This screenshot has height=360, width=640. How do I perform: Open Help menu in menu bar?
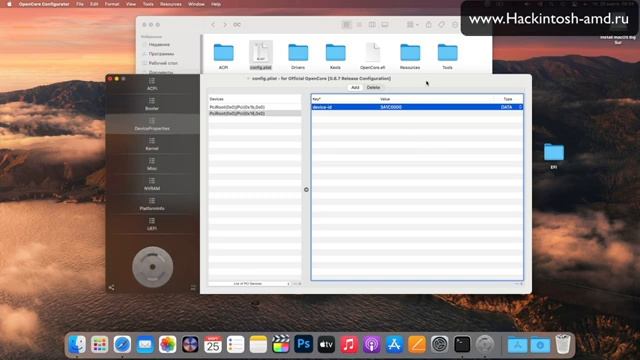pos(216,4)
